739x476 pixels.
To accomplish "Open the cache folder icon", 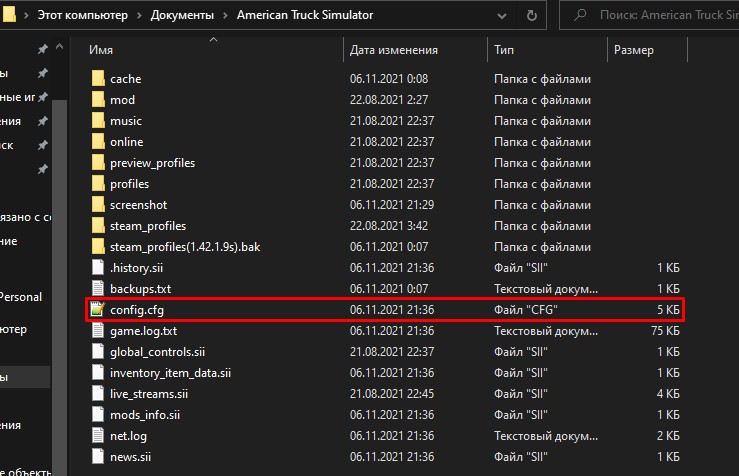I will (x=98, y=79).
